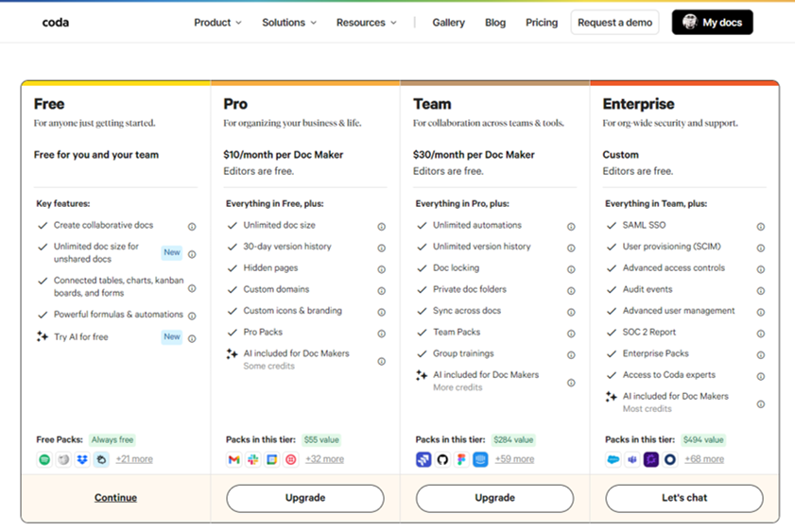Click the coda logo

coord(55,23)
